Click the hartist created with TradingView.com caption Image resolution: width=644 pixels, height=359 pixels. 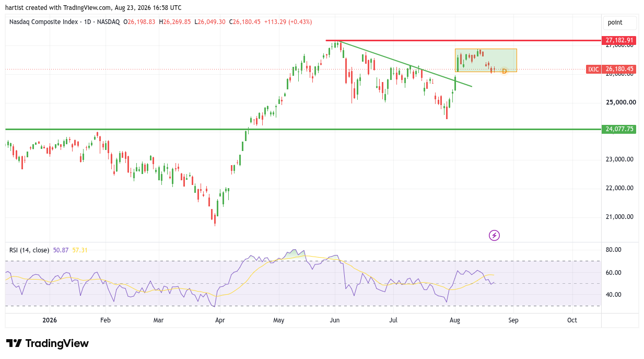click(93, 8)
